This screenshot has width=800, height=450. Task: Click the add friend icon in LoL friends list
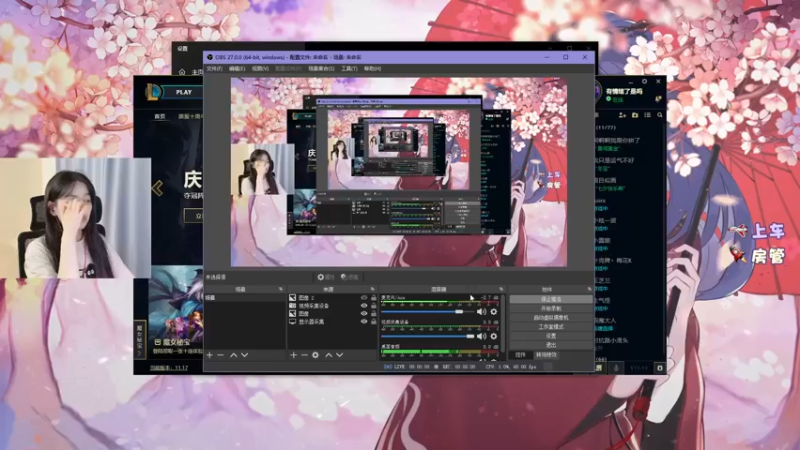tap(622, 116)
